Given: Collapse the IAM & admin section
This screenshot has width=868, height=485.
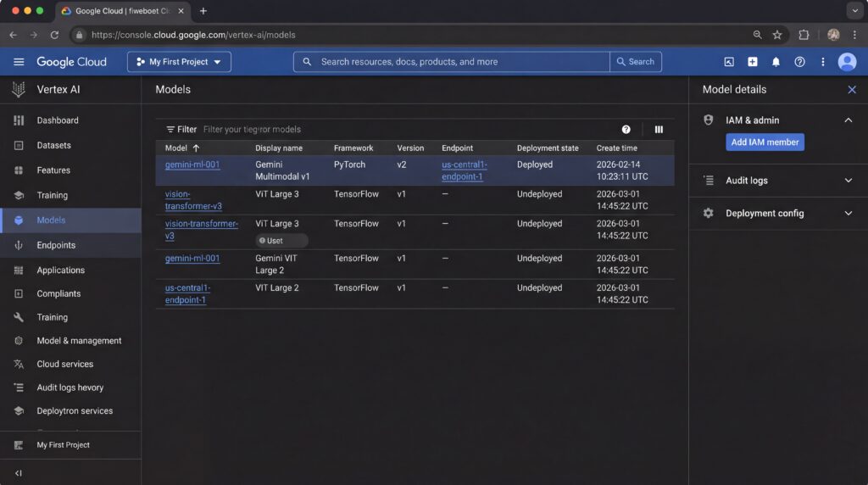Looking at the screenshot, I should coord(848,120).
